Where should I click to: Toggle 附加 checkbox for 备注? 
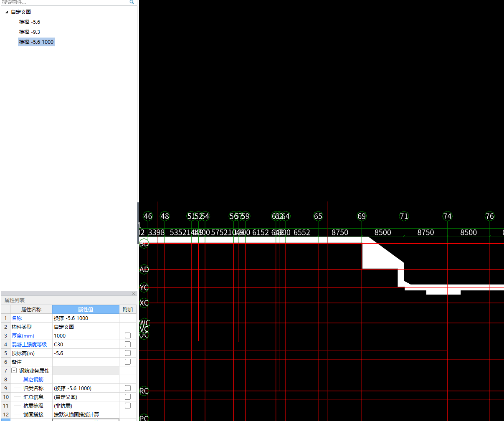point(128,362)
